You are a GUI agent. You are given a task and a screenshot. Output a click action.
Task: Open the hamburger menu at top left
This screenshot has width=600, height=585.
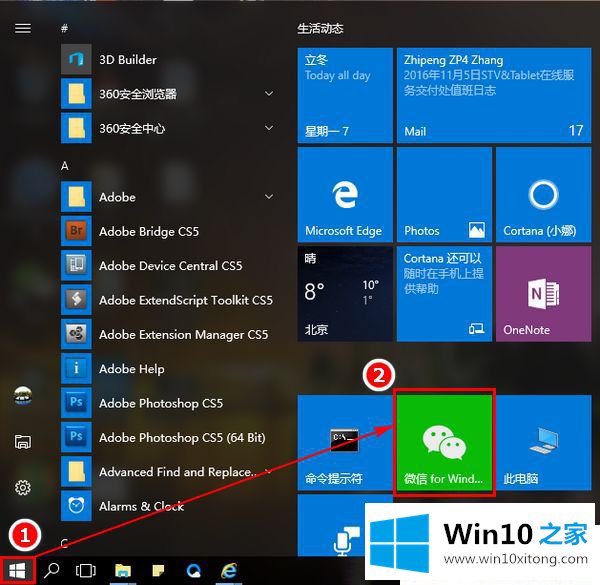pyautogui.click(x=23, y=28)
